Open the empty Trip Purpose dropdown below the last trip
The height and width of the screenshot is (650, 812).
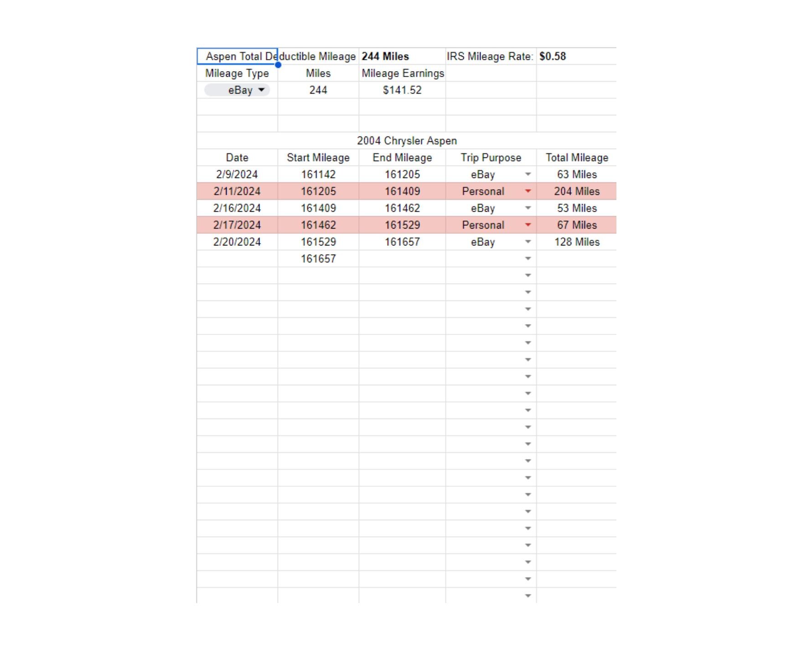(528, 259)
